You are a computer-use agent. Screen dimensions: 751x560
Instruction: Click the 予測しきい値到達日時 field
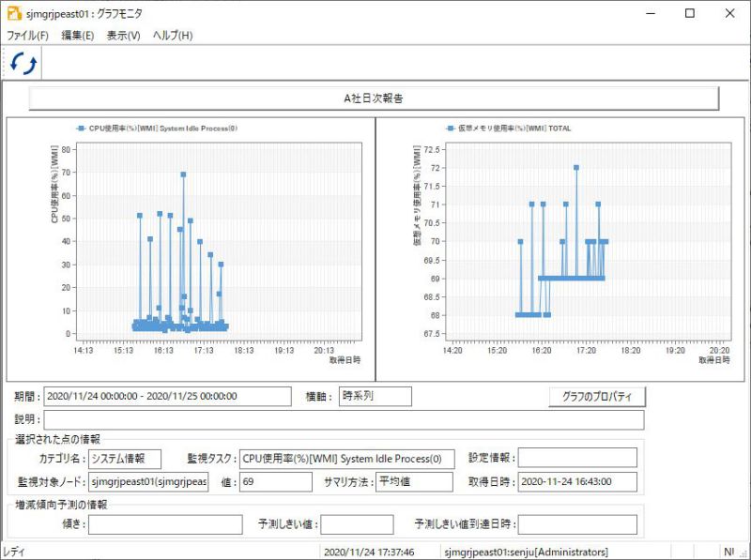577,524
